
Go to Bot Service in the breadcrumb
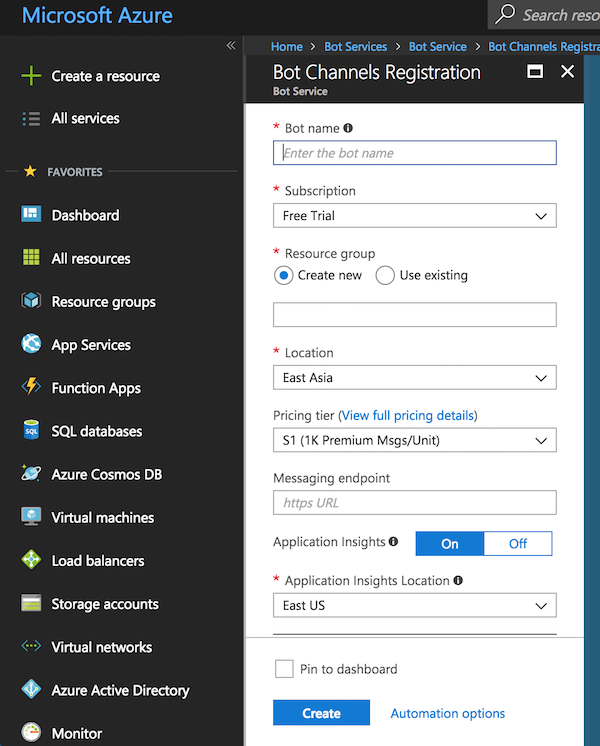pos(438,47)
